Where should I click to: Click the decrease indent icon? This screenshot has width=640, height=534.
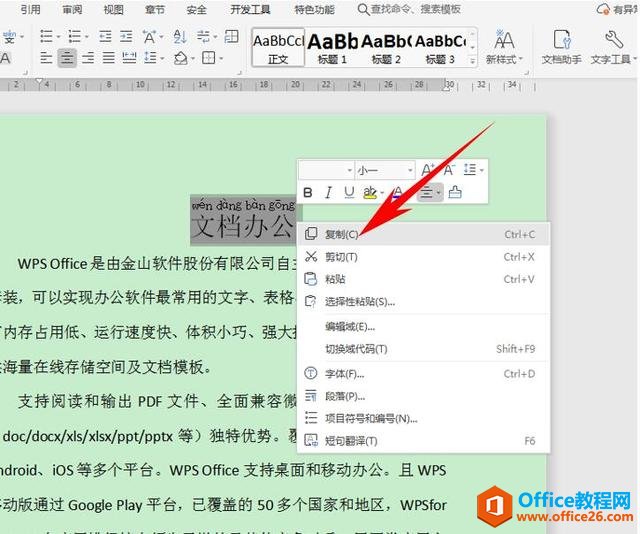coord(105,37)
